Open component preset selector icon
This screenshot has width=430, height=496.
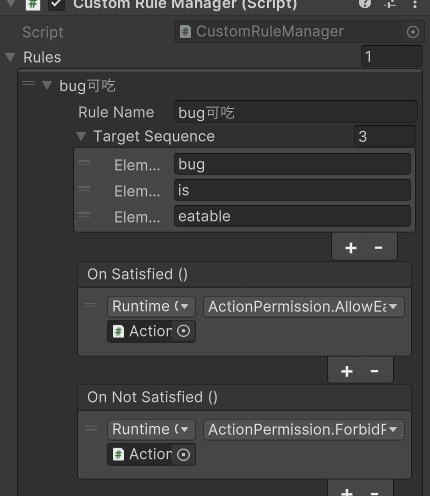pos(390,4)
